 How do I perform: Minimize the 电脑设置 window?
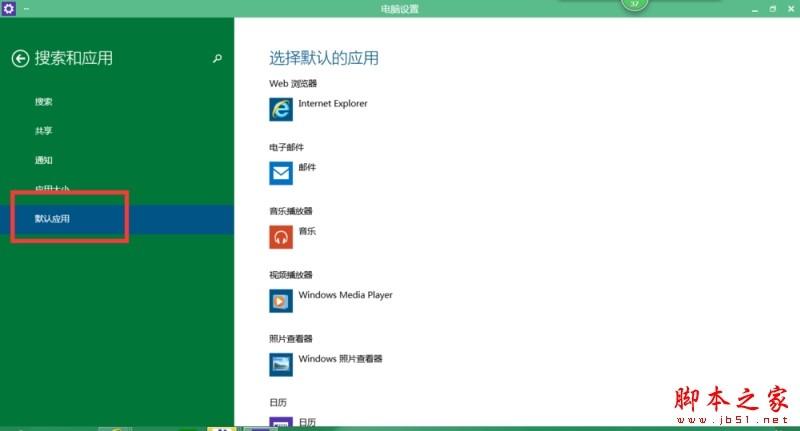coord(755,9)
